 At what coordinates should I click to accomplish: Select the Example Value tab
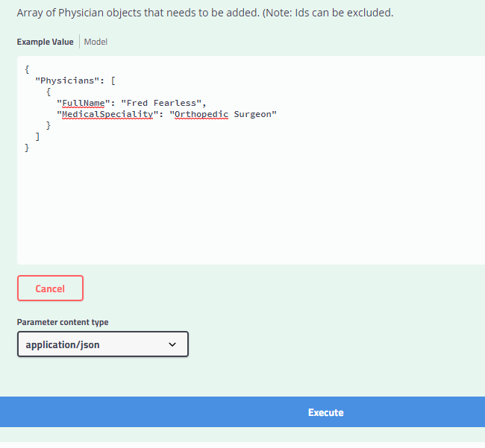(x=45, y=42)
